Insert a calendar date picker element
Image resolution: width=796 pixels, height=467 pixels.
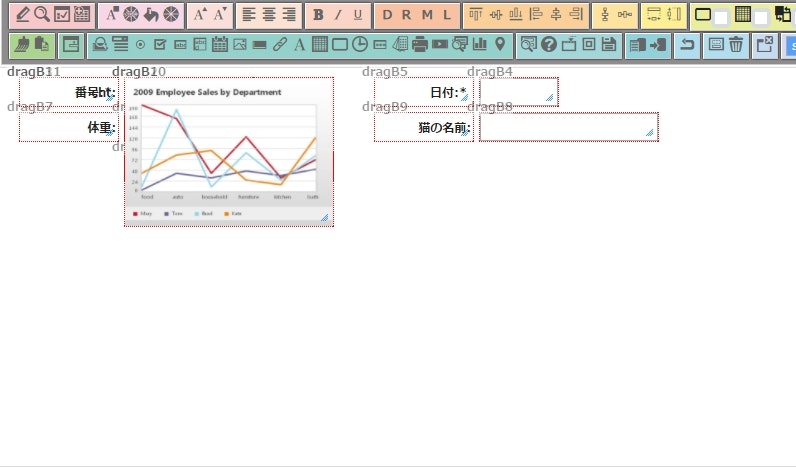click(x=220, y=45)
